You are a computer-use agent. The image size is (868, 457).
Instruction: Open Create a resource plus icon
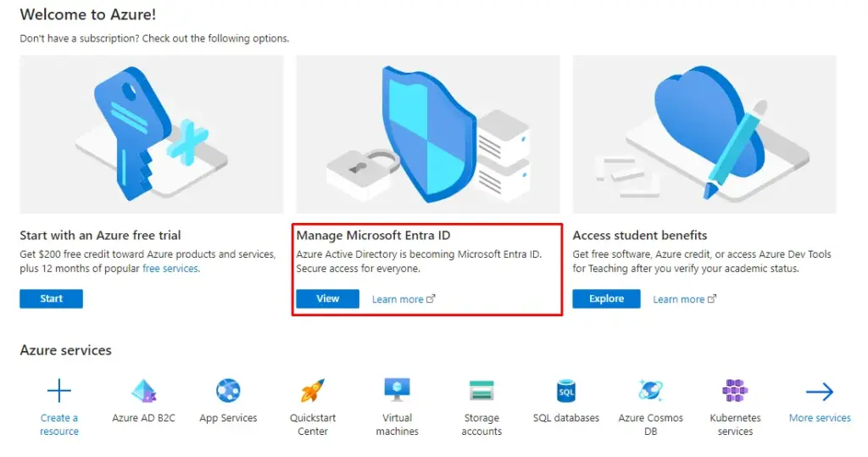59,391
